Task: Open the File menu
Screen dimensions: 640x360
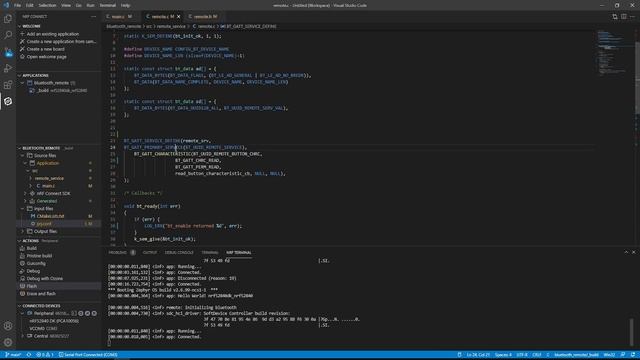Action: pos(17,5)
